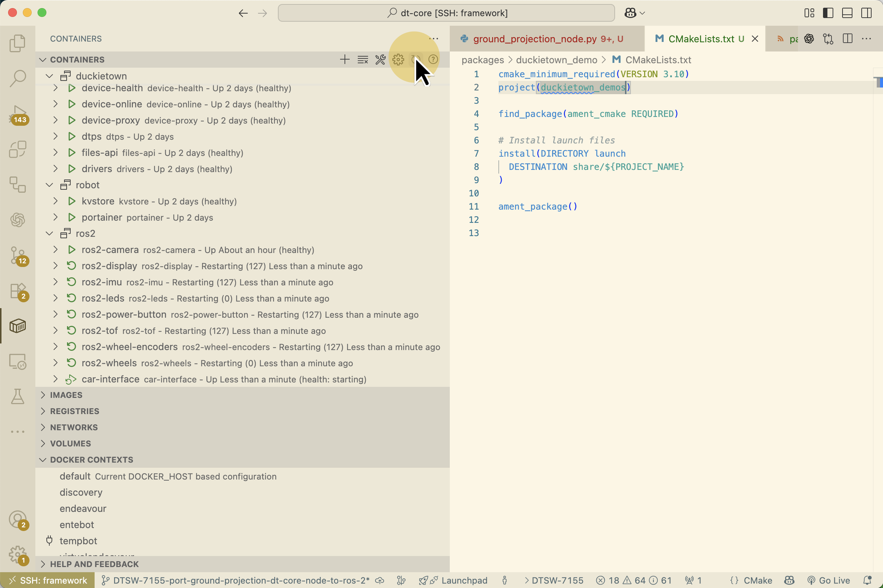
Task: Open Source Control with 12 badge
Action: click(x=17, y=255)
